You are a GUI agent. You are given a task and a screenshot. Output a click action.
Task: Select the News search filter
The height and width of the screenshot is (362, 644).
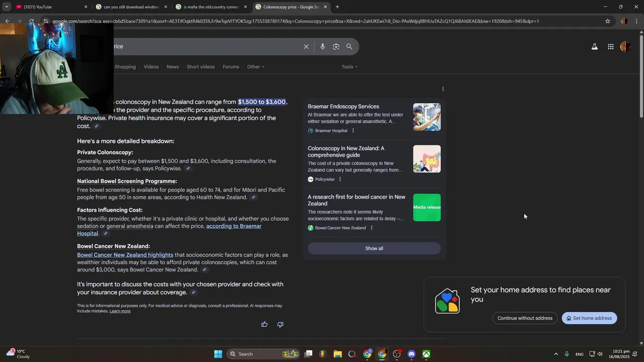[x=173, y=67]
